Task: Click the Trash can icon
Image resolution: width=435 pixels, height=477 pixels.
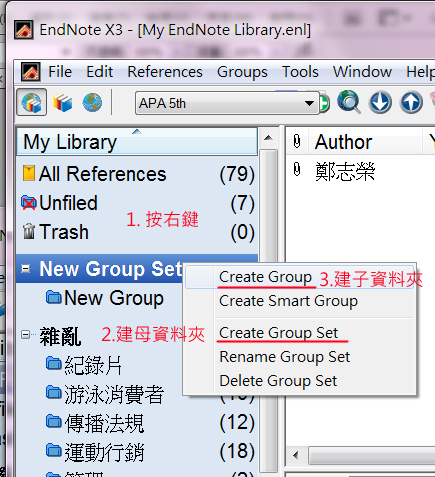Action: pyautogui.click(x=29, y=231)
